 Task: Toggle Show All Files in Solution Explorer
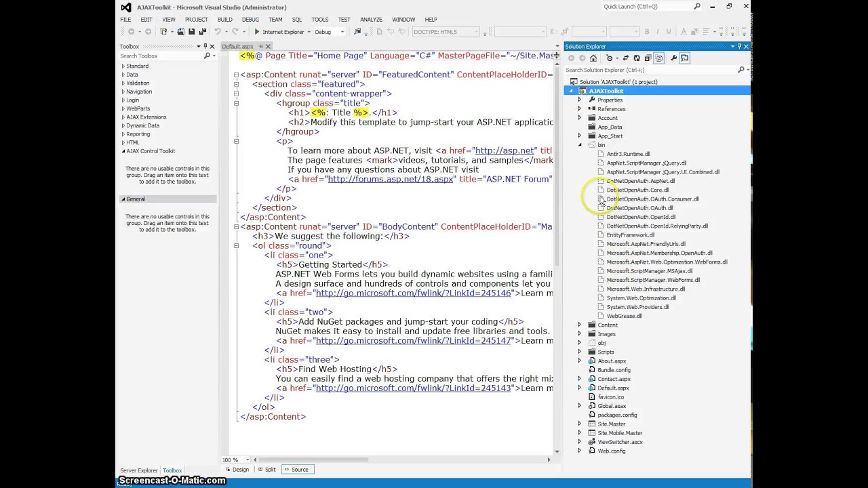[x=659, y=58]
